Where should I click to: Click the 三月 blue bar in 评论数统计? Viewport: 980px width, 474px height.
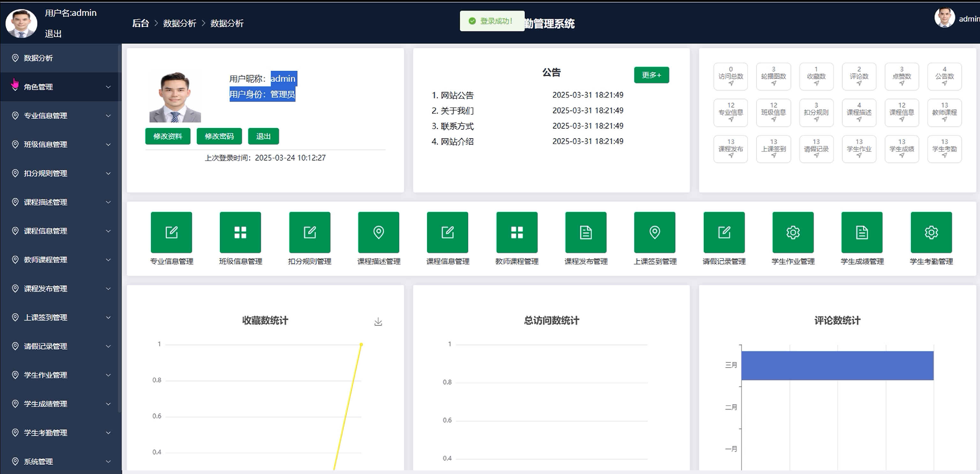pos(837,365)
